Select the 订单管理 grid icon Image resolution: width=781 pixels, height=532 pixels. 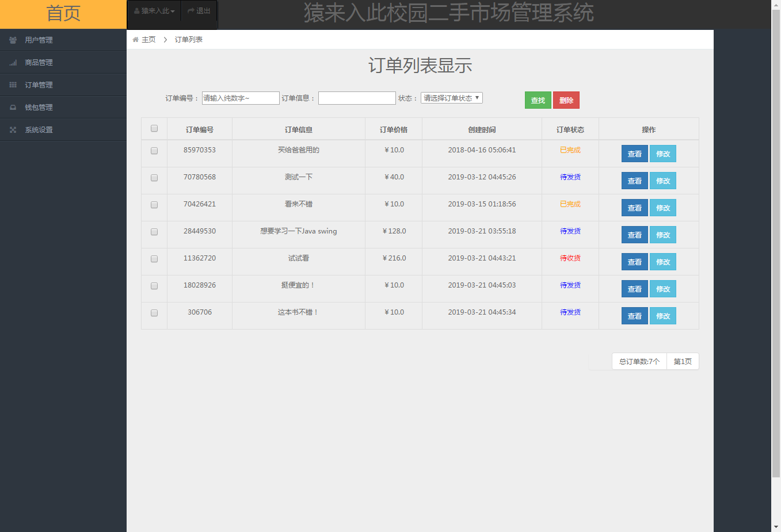point(13,85)
